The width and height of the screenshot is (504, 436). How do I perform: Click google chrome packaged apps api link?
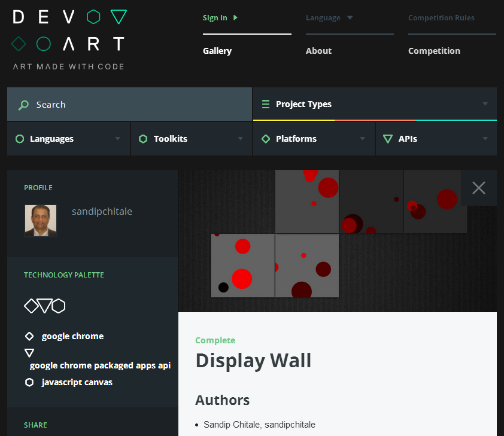100,365
